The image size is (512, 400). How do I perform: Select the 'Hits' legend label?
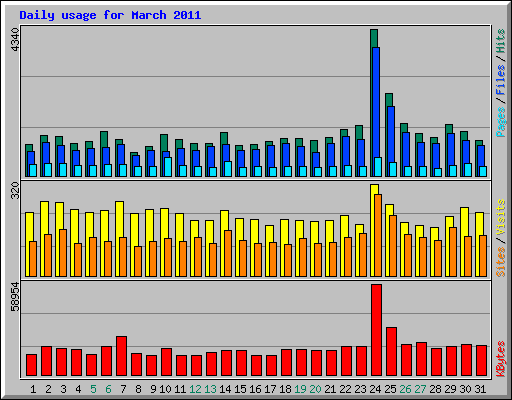[501, 41]
